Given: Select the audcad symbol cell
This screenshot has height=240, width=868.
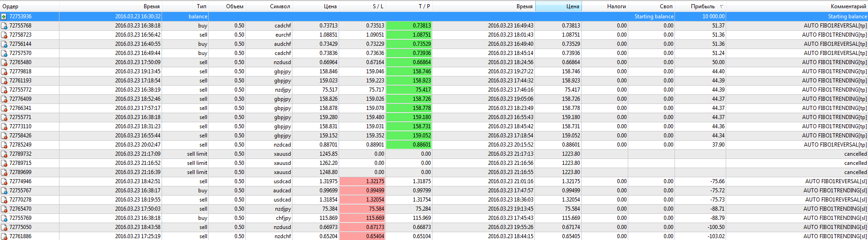Looking at the screenshot, I should [282, 191].
